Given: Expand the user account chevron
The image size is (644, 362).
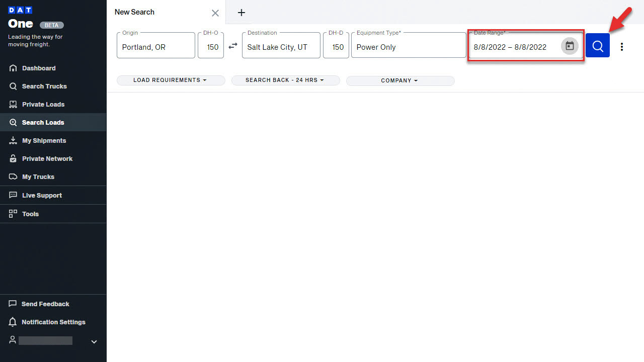Looking at the screenshot, I should pyautogui.click(x=94, y=342).
